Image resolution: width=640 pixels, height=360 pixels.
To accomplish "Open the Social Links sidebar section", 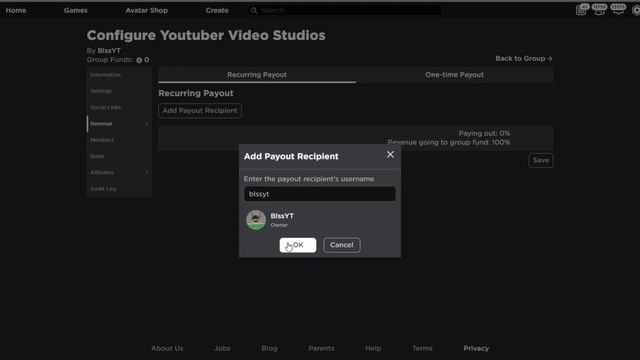I will 106,107.
